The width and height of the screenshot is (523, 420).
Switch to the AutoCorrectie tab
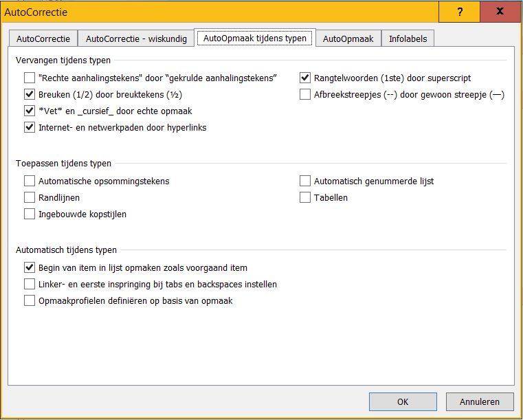[43, 39]
